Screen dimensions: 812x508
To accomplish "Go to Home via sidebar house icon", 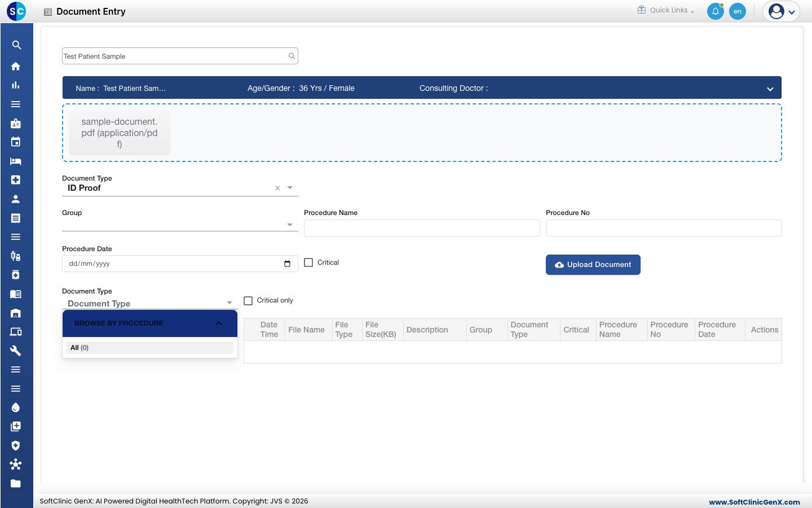I will tap(16, 66).
